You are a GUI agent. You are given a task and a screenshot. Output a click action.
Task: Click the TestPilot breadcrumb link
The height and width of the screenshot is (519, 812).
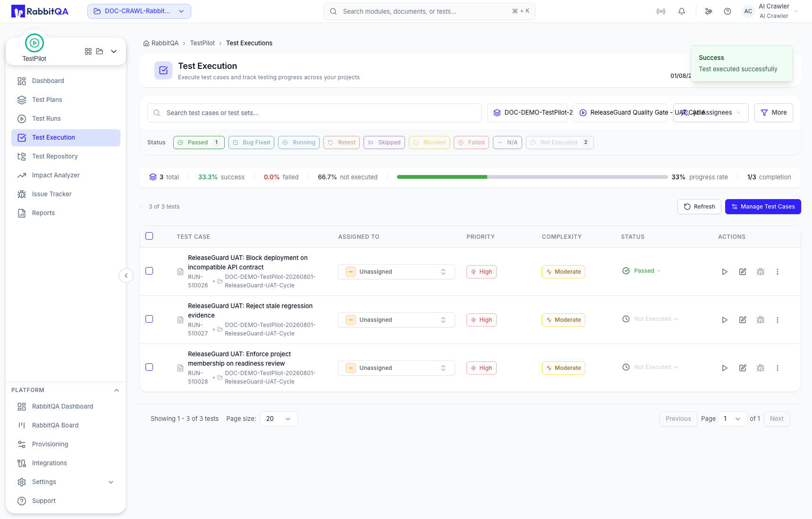[x=203, y=43]
